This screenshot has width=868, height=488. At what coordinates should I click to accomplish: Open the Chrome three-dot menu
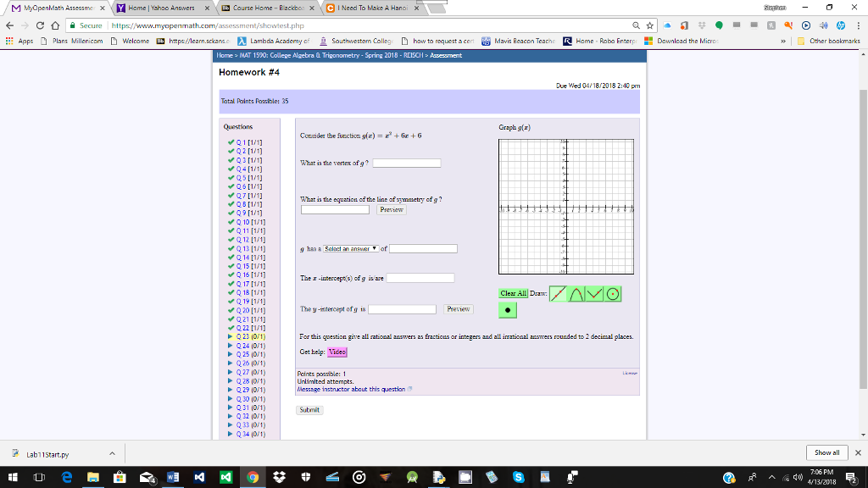pos(859,25)
